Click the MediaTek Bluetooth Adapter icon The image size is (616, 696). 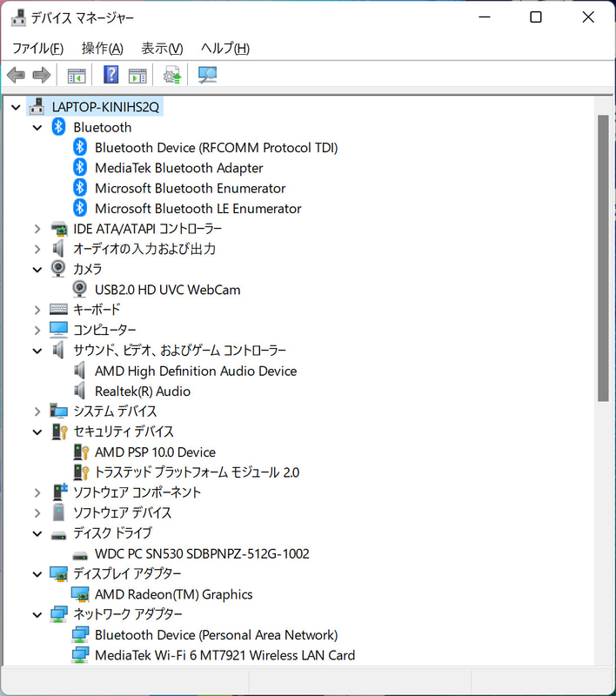(x=80, y=168)
